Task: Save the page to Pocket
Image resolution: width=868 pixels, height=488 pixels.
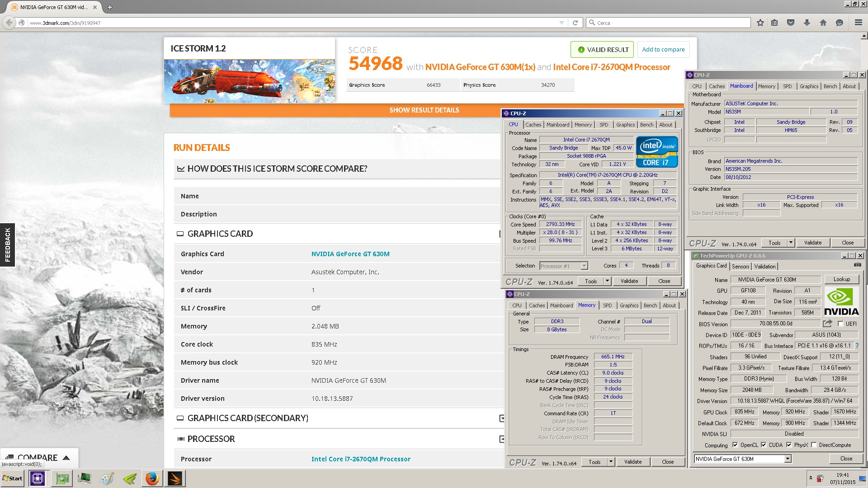Action: coord(791,23)
